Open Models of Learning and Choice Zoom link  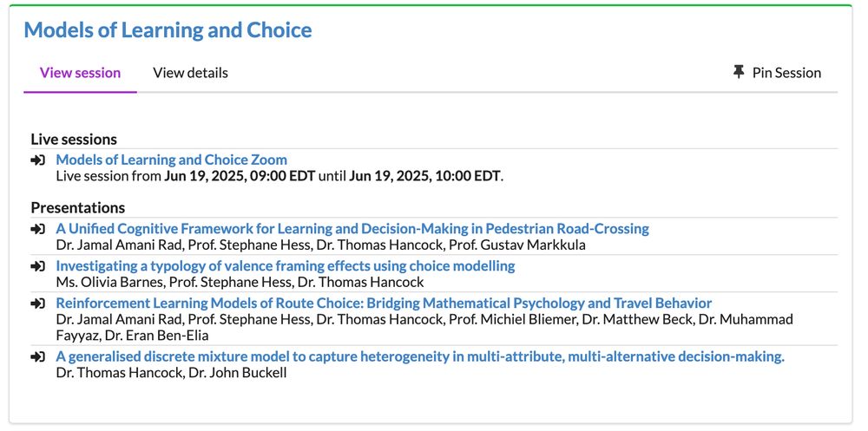click(x=172, y=160)
